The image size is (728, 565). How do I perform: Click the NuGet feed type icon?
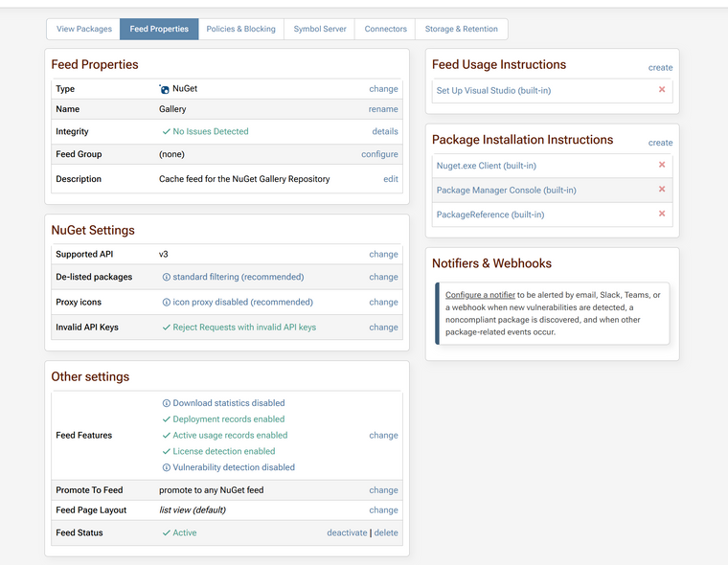click(165, 89)
